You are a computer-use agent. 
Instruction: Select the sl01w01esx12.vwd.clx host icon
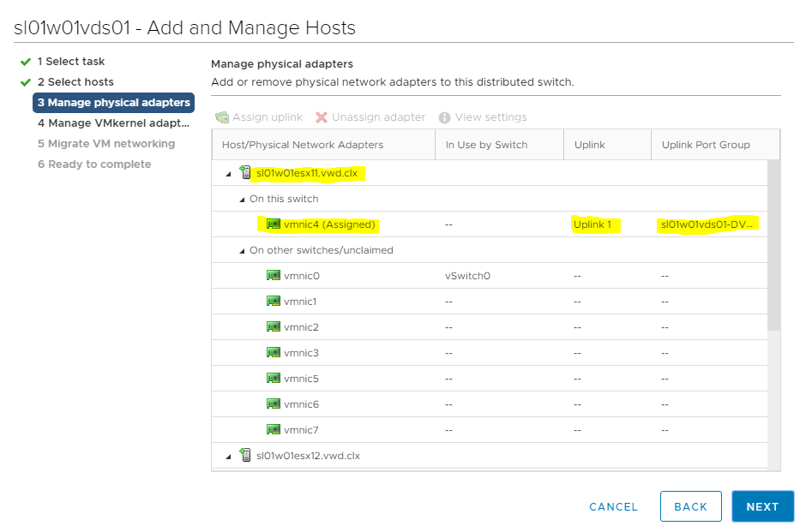click(246, 455)
